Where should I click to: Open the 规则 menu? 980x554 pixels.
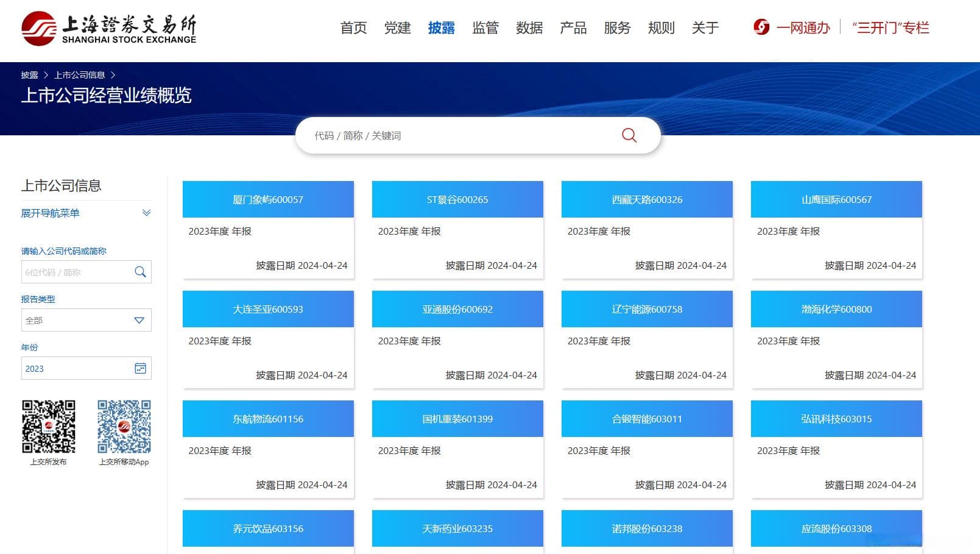pyautogui.click(x=661, y=28)
